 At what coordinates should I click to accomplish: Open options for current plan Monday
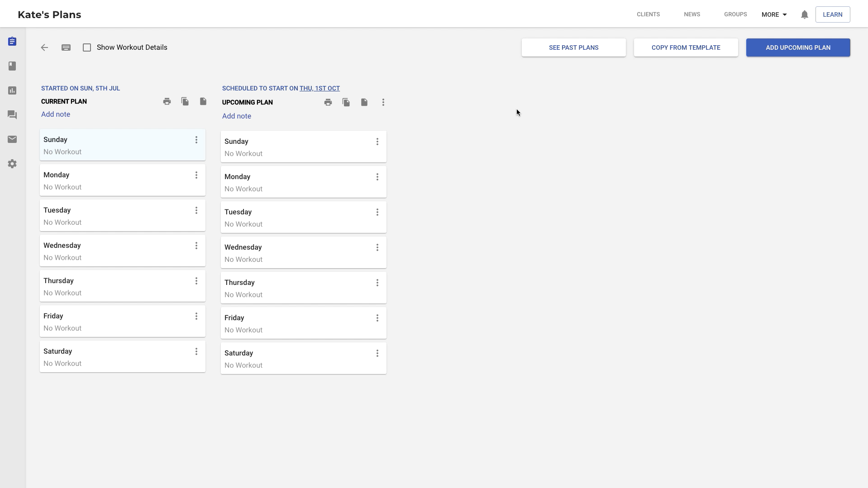pyautogui.click(x=196, y=175)
